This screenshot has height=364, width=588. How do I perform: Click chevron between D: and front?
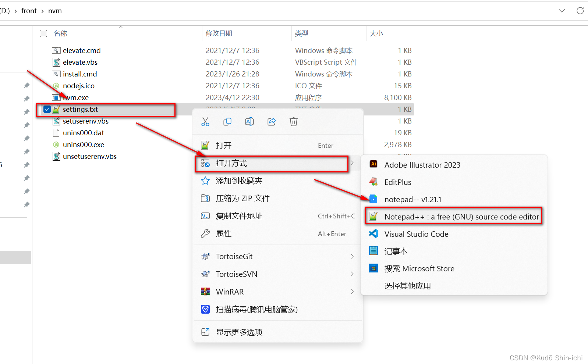[x=15, y=11]
